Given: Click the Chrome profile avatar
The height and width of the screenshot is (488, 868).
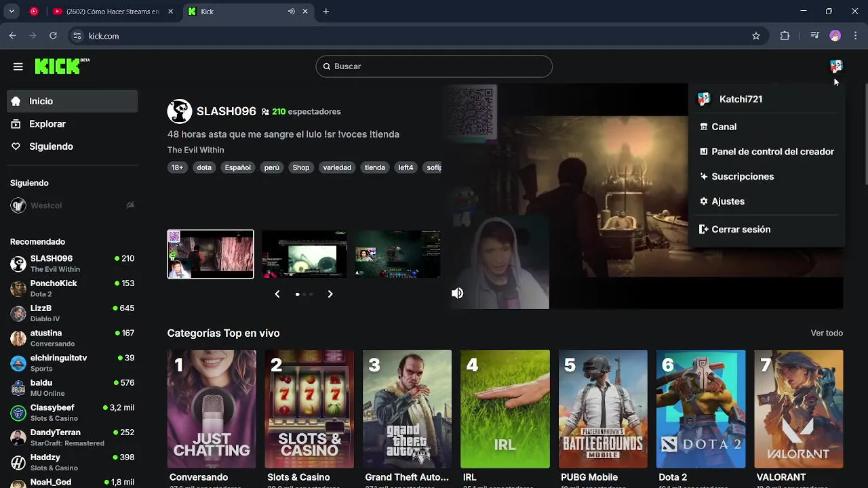Looking at the screenshot, I should coord(835,36).
